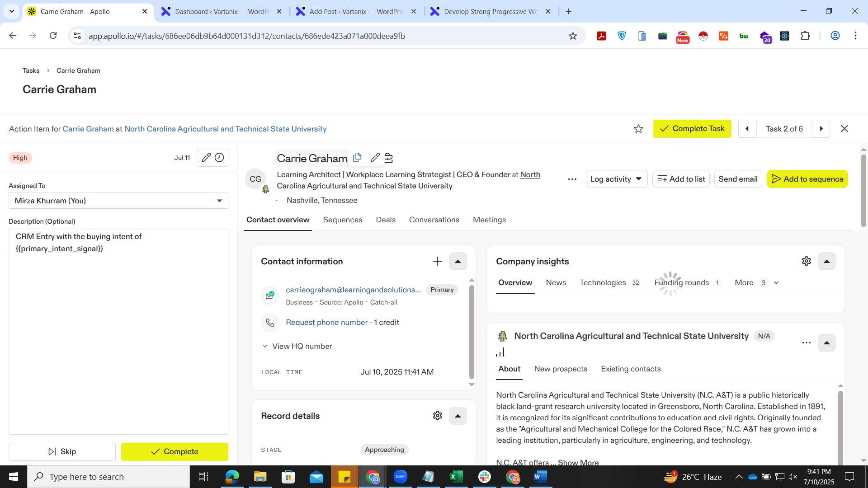Open the three-dot menu beside Log activity

(x=572, y=179)
